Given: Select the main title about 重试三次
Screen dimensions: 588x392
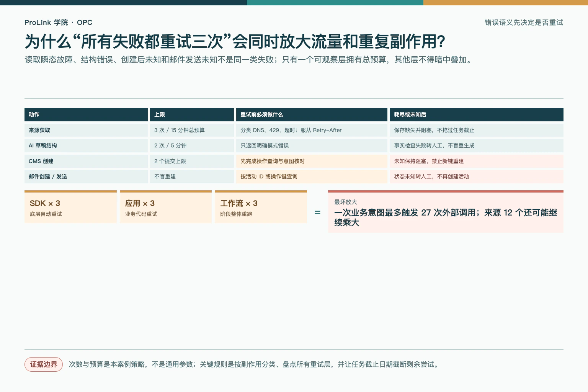Looking at the screenshot, I should (x=235, y=41).
